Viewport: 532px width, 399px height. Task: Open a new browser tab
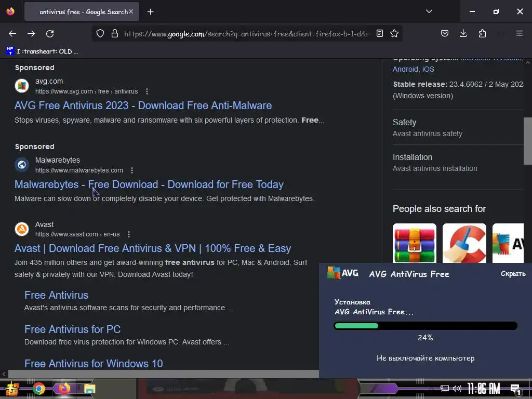(x=150, y=12)
